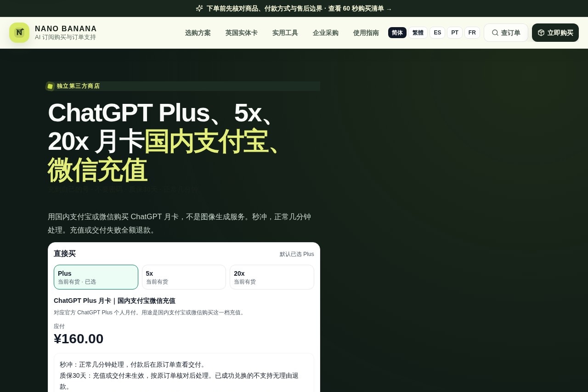Open the 英国实体卡 menu item
This screenshot has width=588, height=392.
click(x=242, y=33)
